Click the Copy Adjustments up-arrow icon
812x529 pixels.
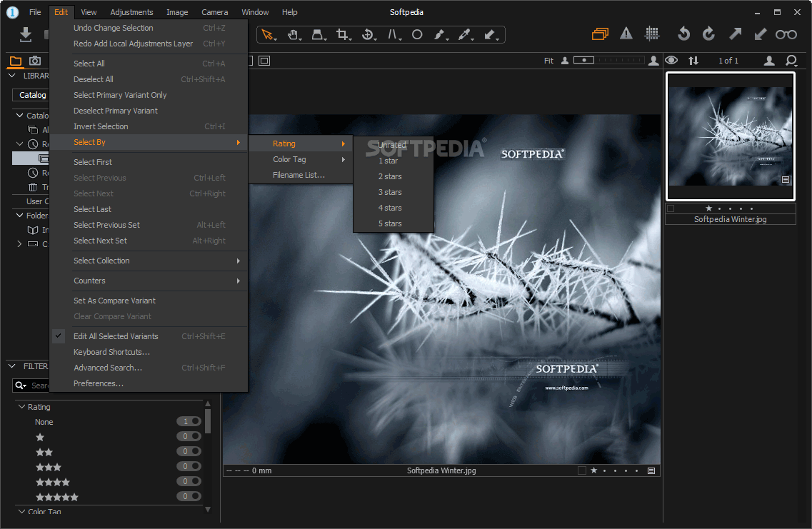pos(735,34)
